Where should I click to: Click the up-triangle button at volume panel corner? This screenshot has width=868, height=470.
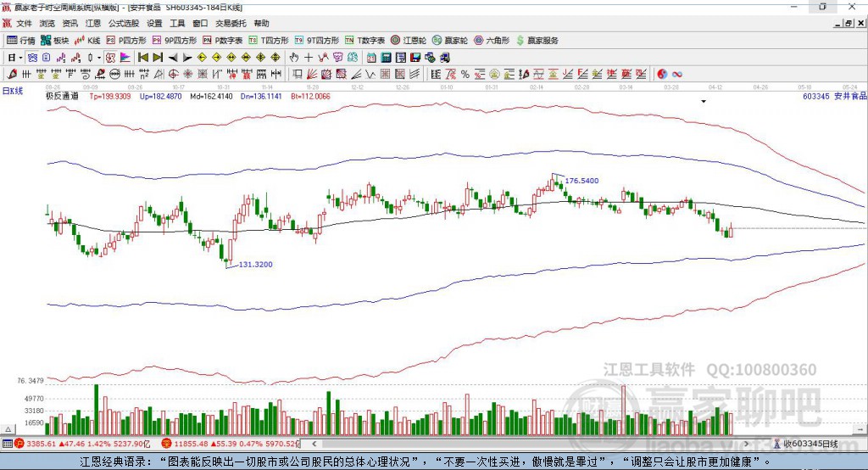pyautogui.click(x=8, y=429)
